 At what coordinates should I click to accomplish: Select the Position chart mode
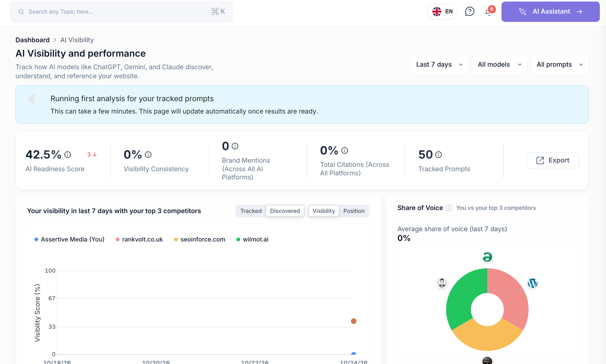(x=354, y=211)
